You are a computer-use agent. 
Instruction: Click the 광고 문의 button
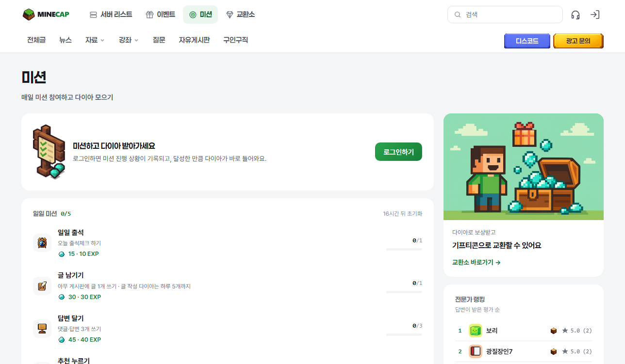point(578,41)
